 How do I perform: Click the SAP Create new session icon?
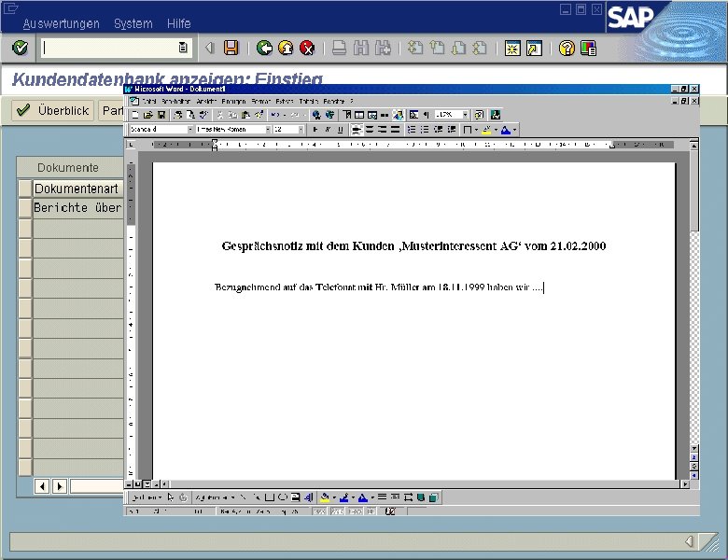[x=512, y=49]
